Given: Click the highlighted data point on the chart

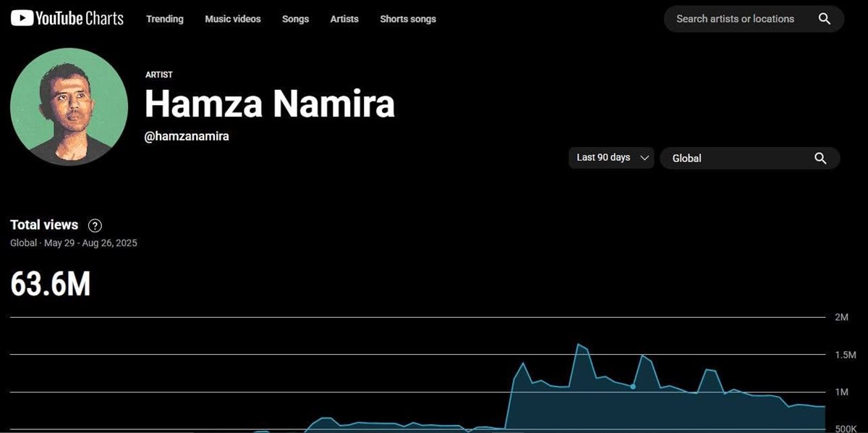Looking at the screenshot, I should coord(633,387).
